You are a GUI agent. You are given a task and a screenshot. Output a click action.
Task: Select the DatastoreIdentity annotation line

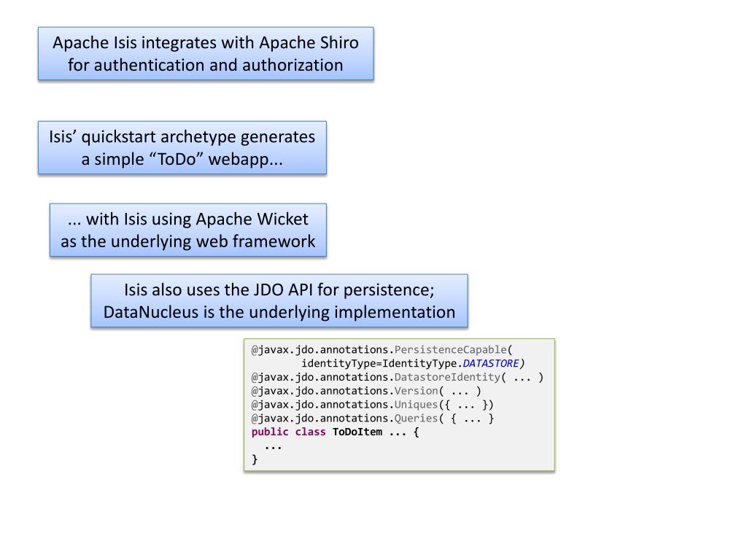pyautogui.click(x=398, y=377)
